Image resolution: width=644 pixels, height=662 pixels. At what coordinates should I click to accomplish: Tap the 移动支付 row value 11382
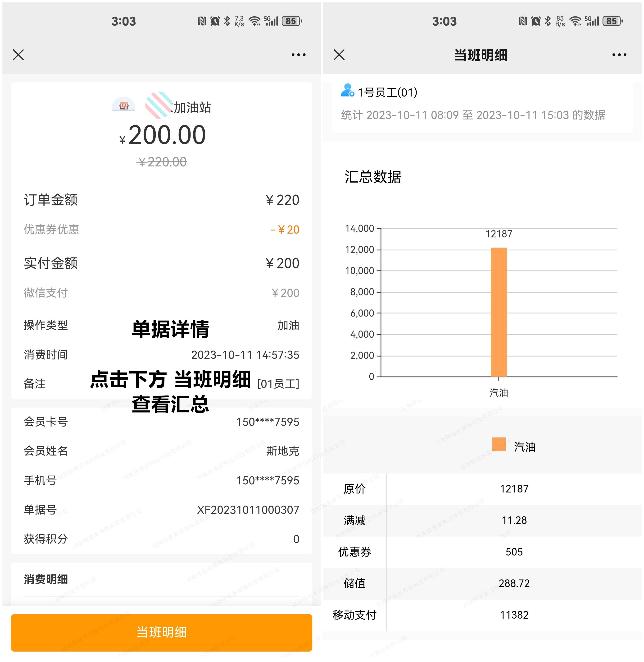514,615
